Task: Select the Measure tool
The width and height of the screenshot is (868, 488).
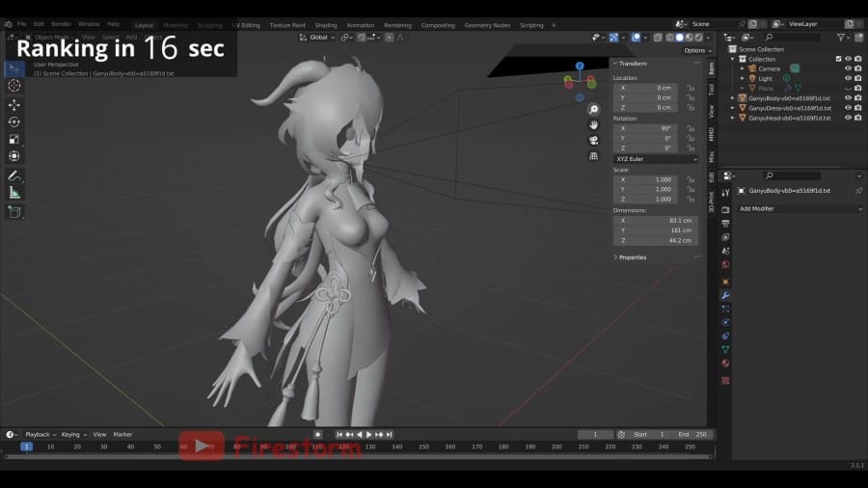Action: 14,193
